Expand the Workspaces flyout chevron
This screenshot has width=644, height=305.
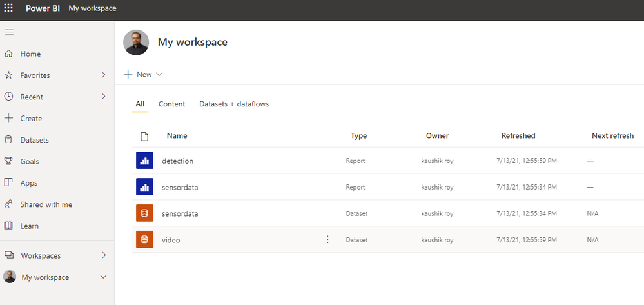pos(104,255)
